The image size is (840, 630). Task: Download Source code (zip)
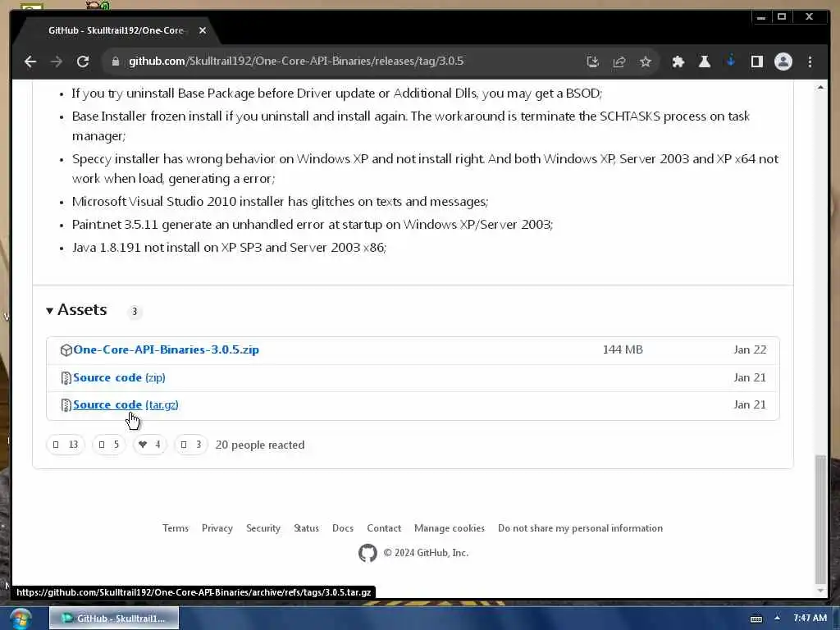[x=119, y=377]
